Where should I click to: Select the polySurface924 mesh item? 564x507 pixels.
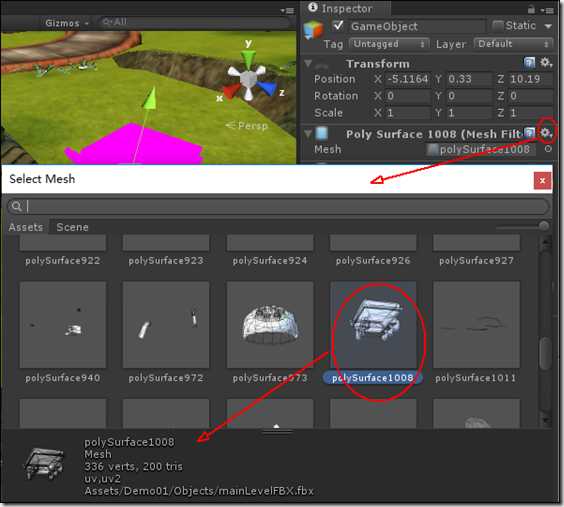click(x=270, y=251)
